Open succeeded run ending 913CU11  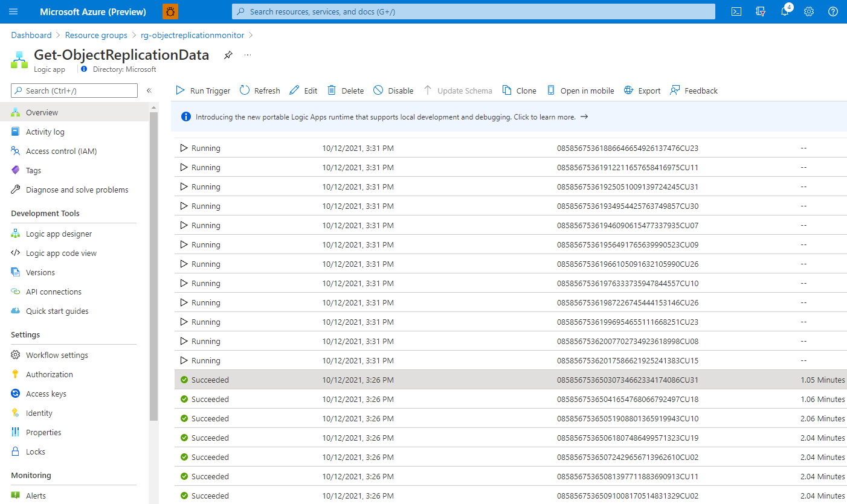[510, 476]
